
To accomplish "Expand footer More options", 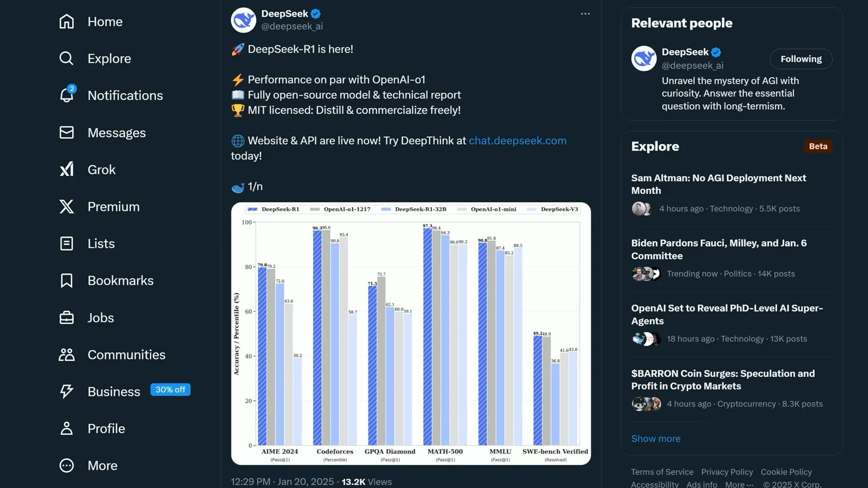I will coord(739,484).
